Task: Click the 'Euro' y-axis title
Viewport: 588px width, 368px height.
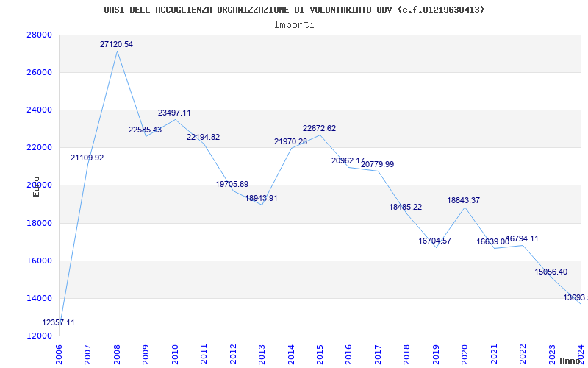Action: click(36, 187)
